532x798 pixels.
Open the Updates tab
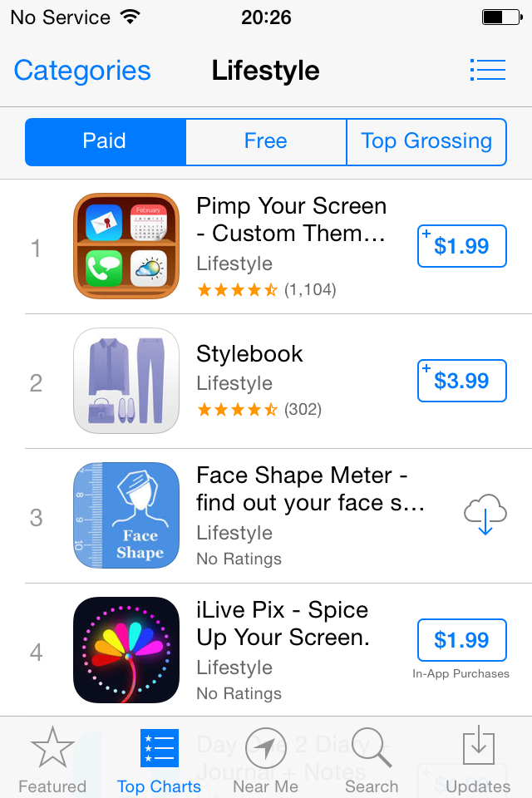[x=478, y=760]
